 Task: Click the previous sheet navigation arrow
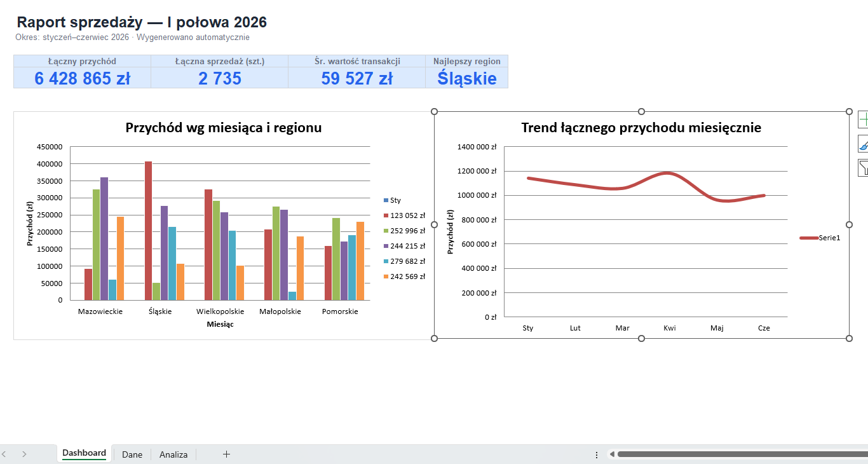tap(4, 454)
